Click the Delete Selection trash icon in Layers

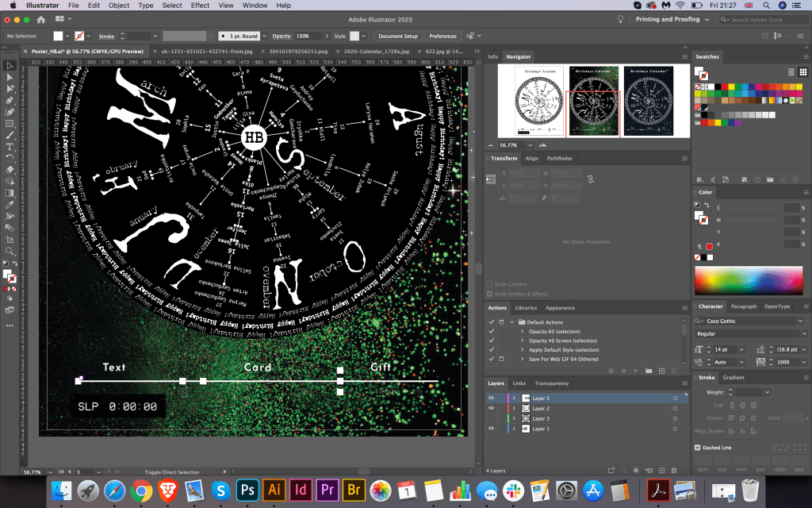(673, 470)
